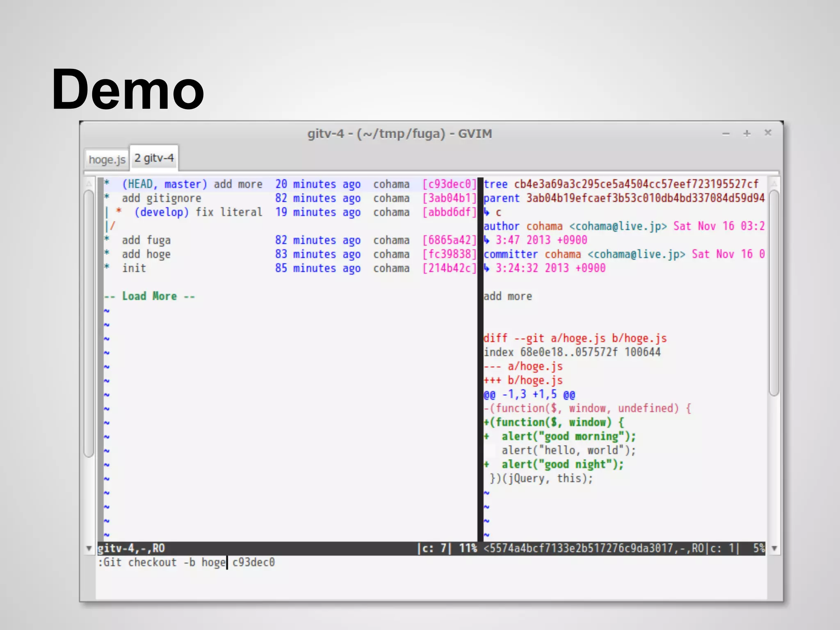Viewport: 840px width, 630px height.
Task: Select the '2 gitv-4' tab
Action: tap(154, 158)
